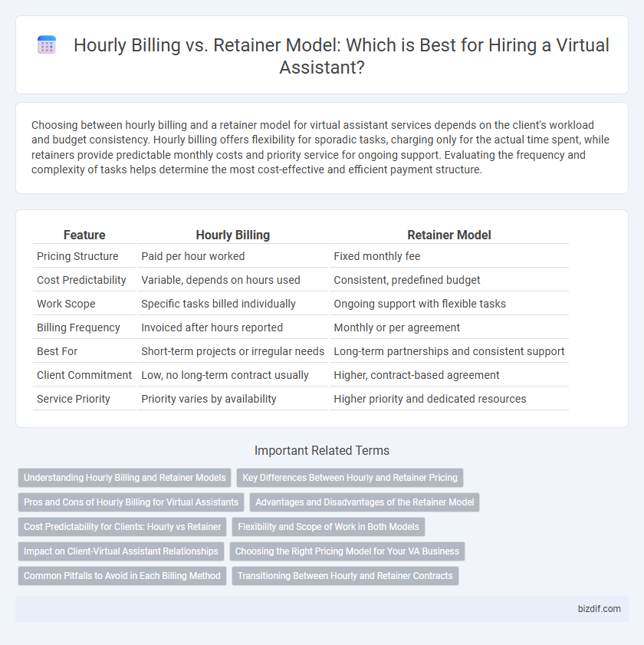The width and height of the screenshot is (644, 645).
Task: Click 'Long-term partnerships and consistent support' cell
Action: point(449,351)
